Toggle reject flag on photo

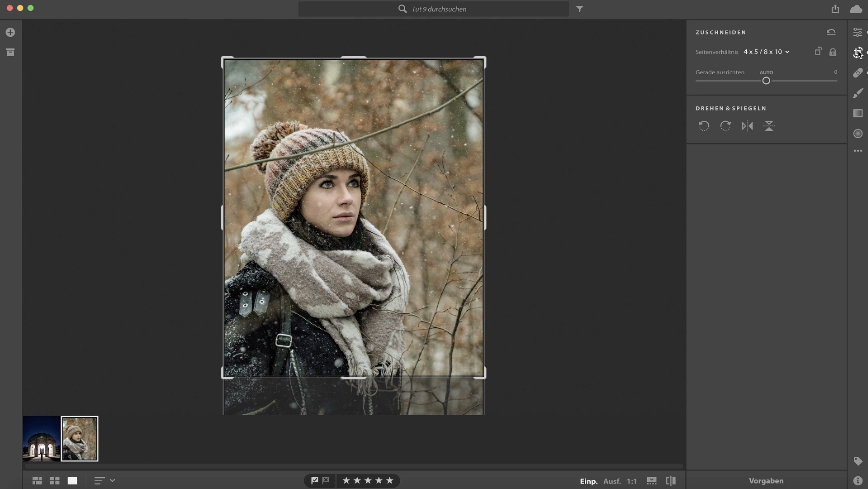pyautogui.click(x=326, y=480)
